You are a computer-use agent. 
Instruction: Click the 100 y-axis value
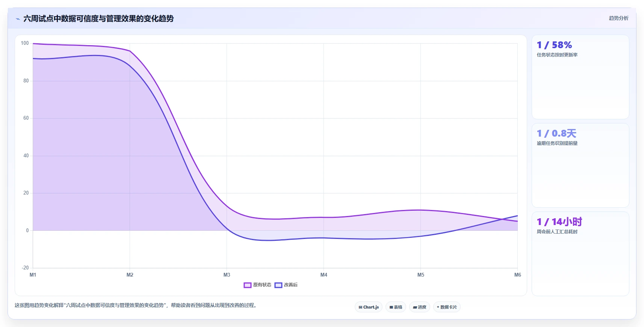coord(25,43)
